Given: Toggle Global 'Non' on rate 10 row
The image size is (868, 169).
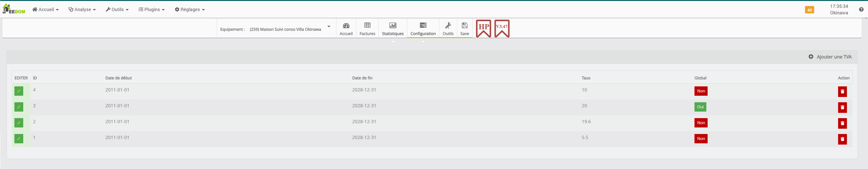Looking at the screenshot, I should coord(701,91).
